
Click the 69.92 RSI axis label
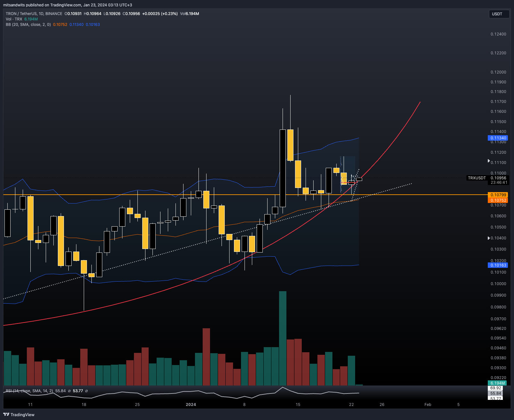(496, 388)
